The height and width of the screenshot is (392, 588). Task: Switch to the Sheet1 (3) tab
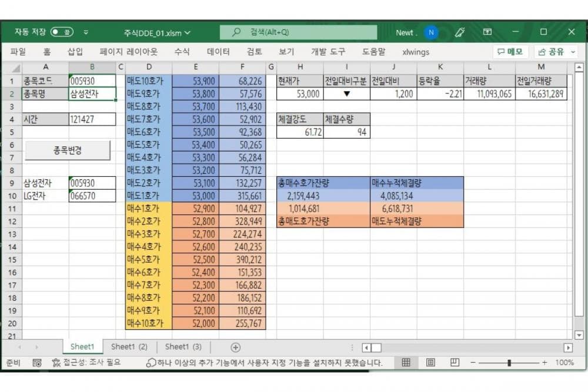[x=183, y=347]
